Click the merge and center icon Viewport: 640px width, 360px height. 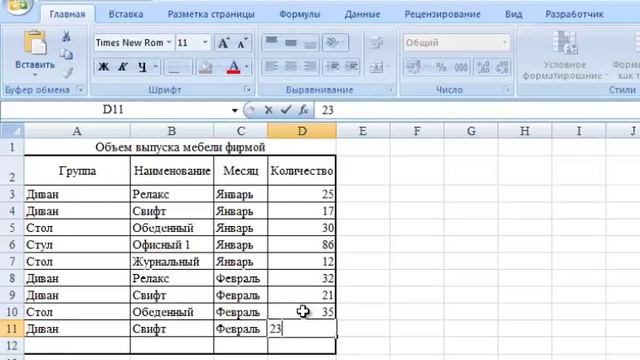point(376,67)
